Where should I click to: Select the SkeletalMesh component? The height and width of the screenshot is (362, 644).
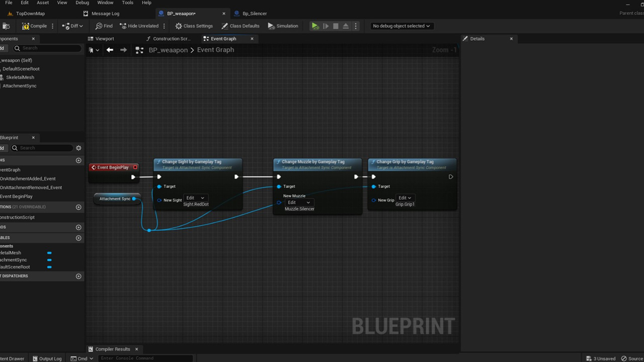click(20, 77)
